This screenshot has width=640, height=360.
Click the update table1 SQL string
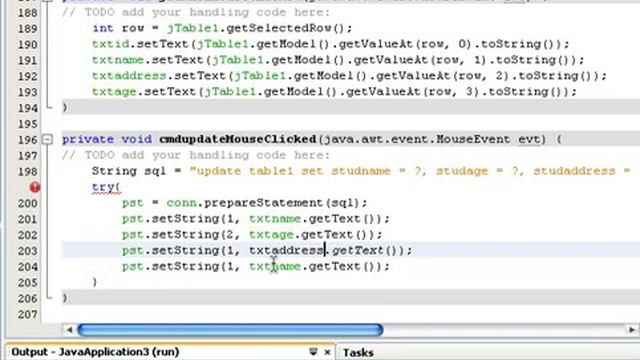(x=410, y=171)
